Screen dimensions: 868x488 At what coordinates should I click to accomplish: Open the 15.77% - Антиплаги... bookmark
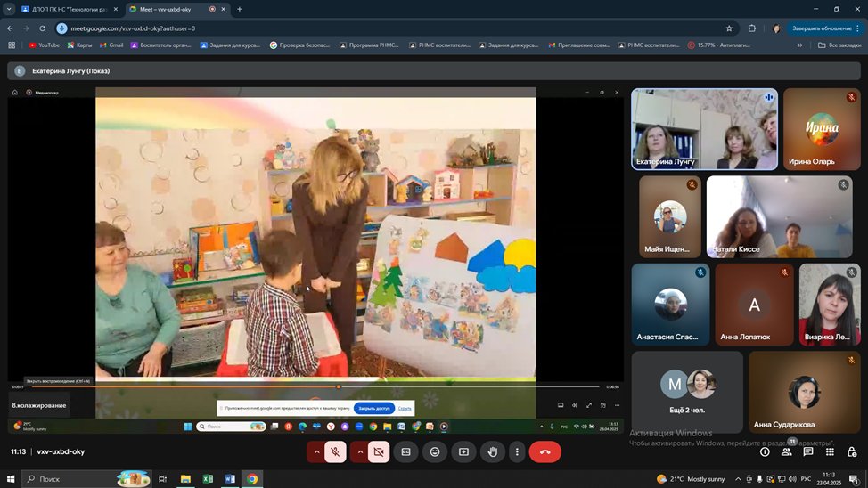coord(719,45)
